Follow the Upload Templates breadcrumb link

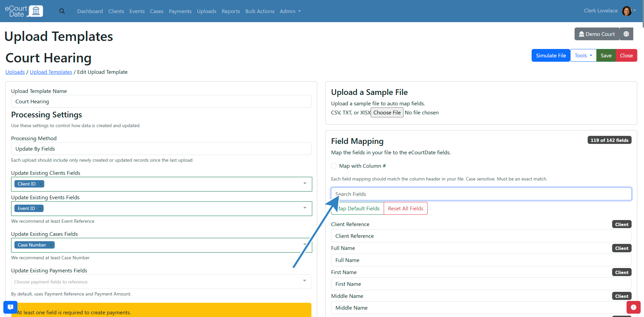tap(51, 72)
